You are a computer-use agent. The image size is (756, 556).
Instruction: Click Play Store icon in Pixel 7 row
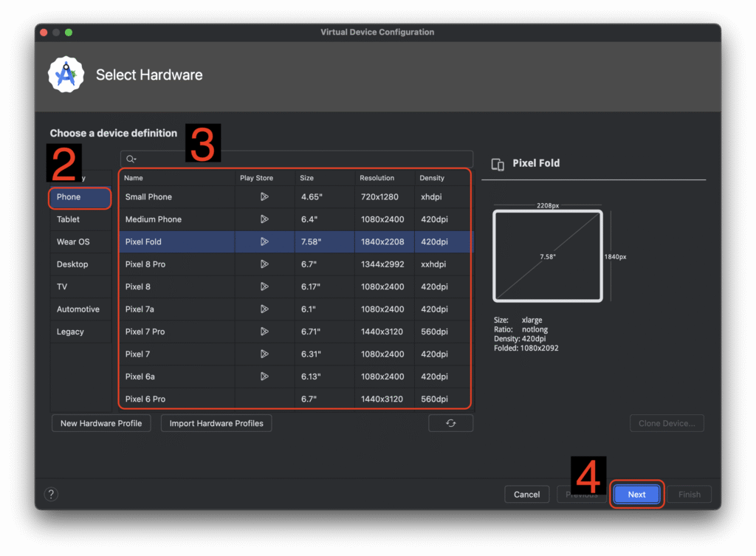coord(264,354)
